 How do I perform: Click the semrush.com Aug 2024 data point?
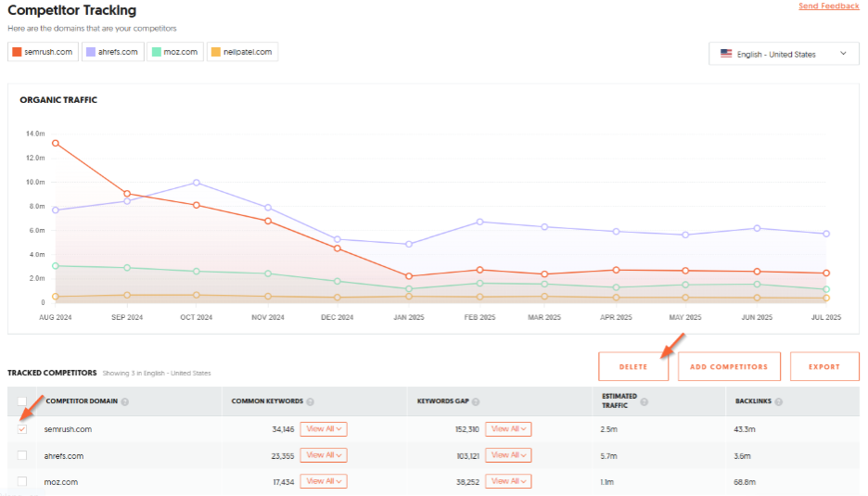(56, 144)
